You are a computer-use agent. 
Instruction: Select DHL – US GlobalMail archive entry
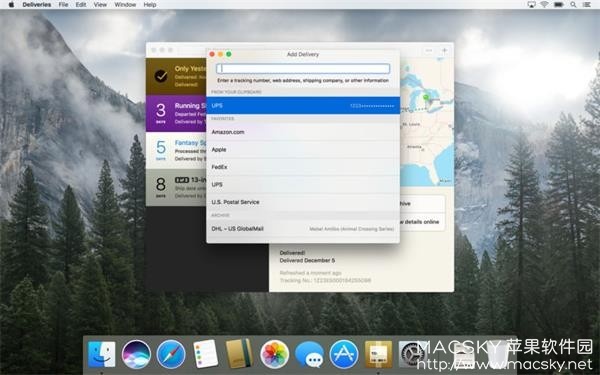[x=303, y=229]
